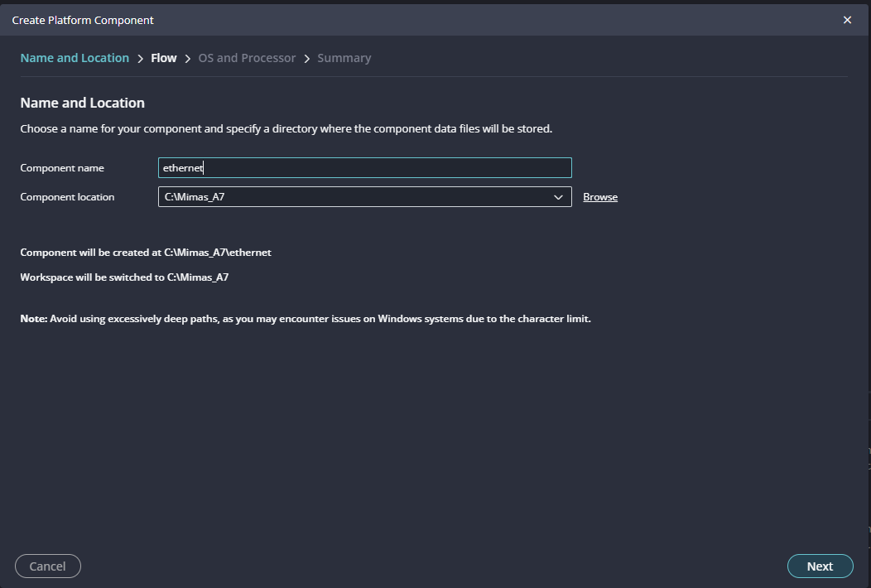Click the chevron after Name and Location

point(140,59)
